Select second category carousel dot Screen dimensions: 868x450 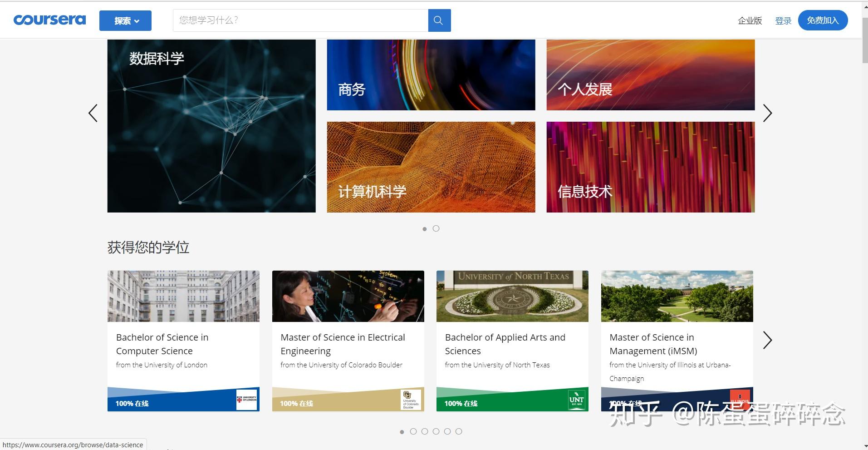pos(436,228)
